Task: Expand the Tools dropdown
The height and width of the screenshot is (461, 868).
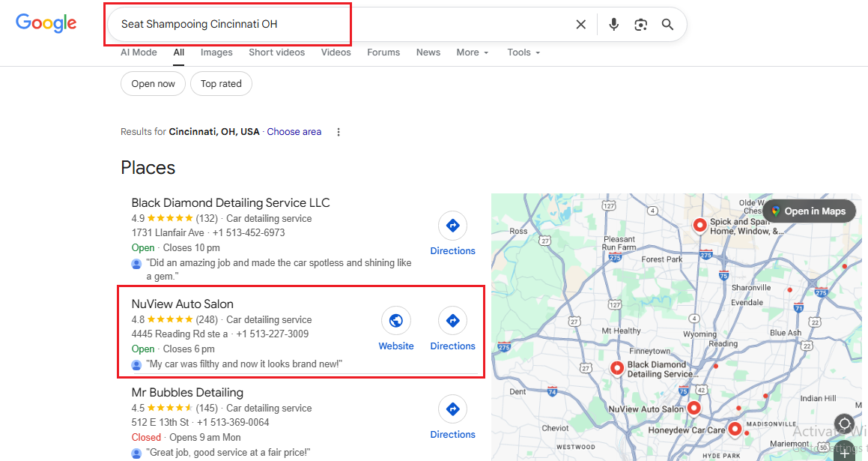Action: coord(523,52)
